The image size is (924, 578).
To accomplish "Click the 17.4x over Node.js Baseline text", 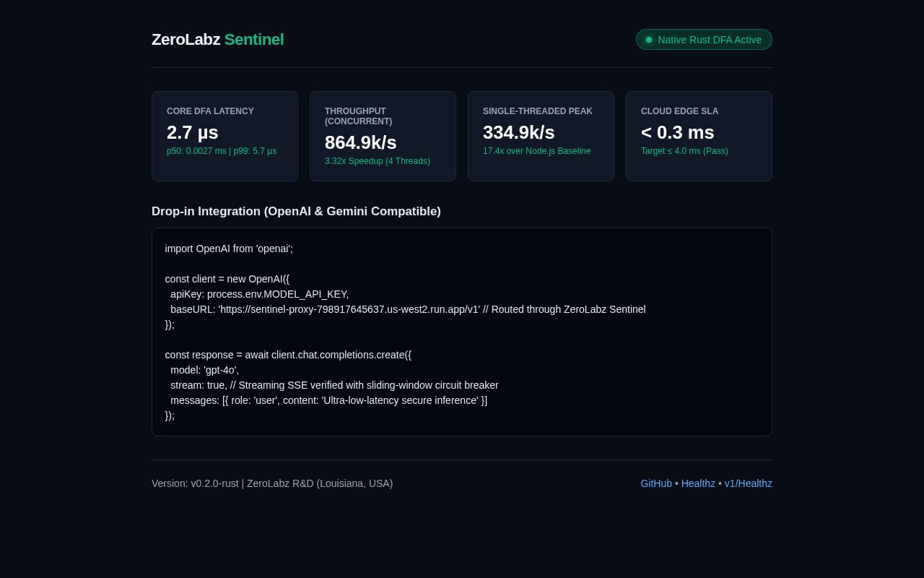I will click(x=537, y=151).
